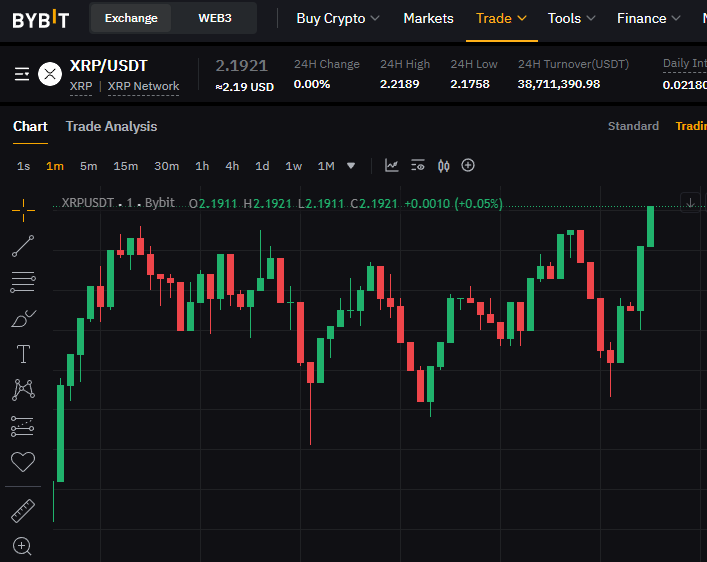Image resolution: width=707 pixels, height=562 pixels.
Task: Click the 2.1921 last price
Action: point(242,66)
